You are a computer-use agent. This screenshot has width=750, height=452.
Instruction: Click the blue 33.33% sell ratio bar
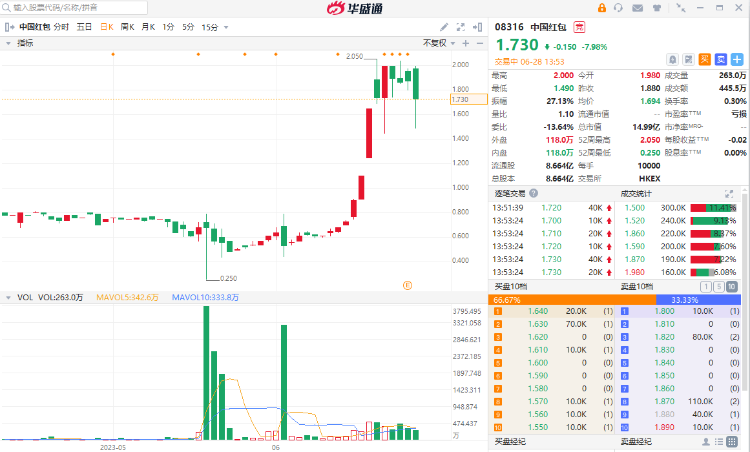pos(698,300)
